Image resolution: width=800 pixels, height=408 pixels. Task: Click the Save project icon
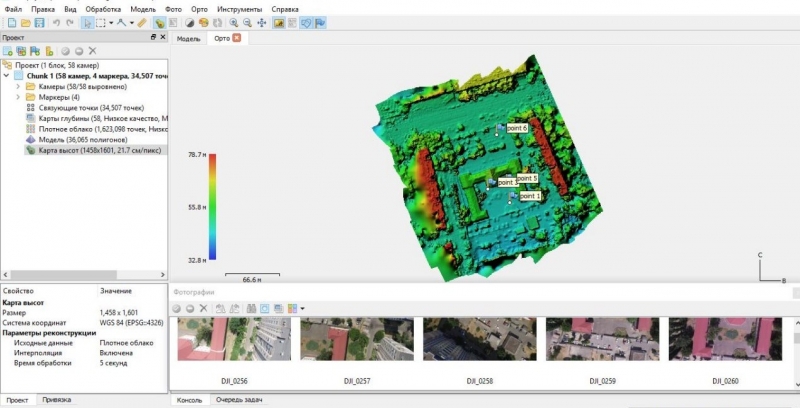(x=39, y=22)
